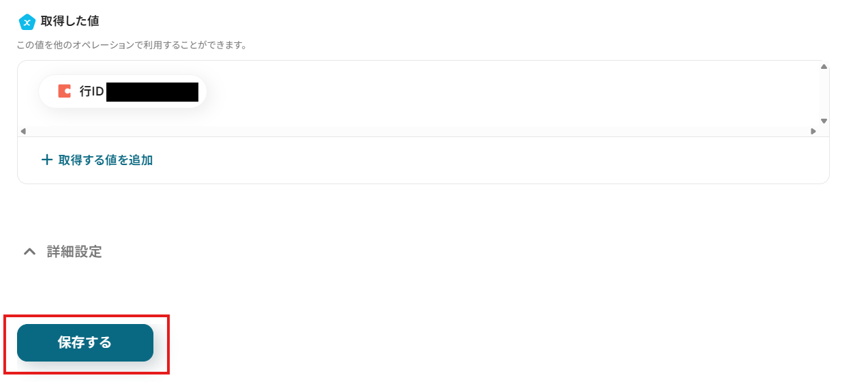
Task: Click the plus icon before 取得する値を追加
Action: pos(47,160)
